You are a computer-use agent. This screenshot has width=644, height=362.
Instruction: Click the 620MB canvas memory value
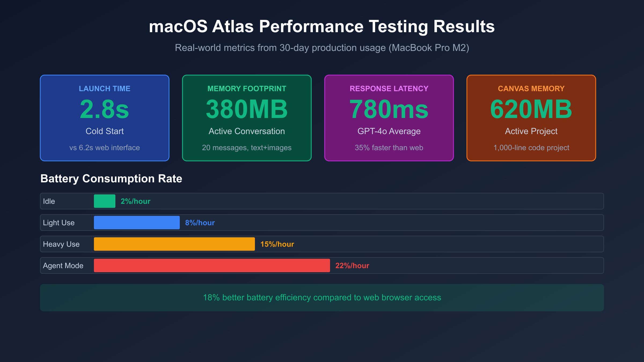(x=531, y=109)
